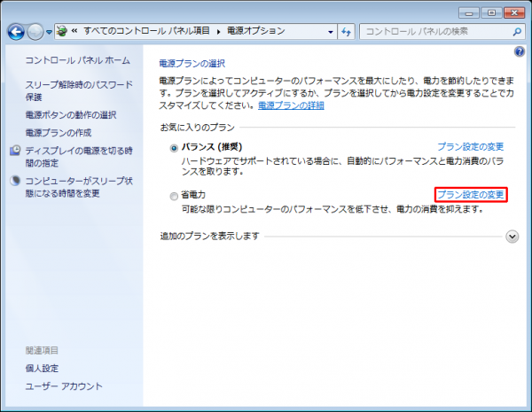Open 電源プランの作成 link

(59, 133)
